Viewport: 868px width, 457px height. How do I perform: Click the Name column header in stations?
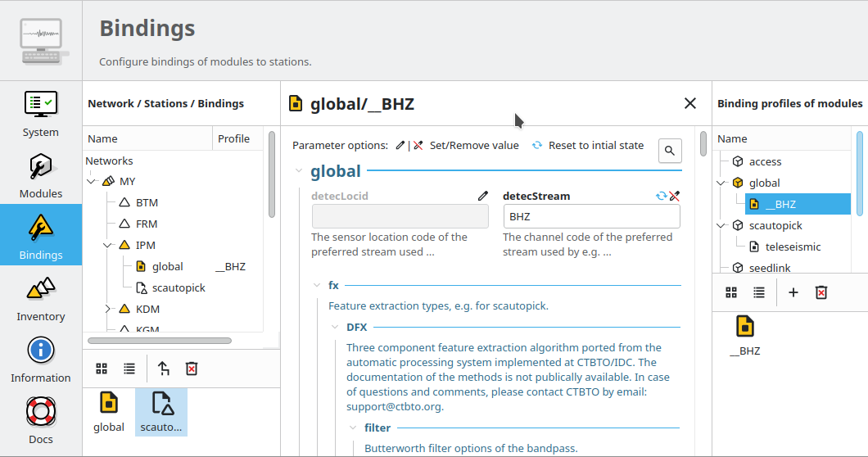click(147, 138)
